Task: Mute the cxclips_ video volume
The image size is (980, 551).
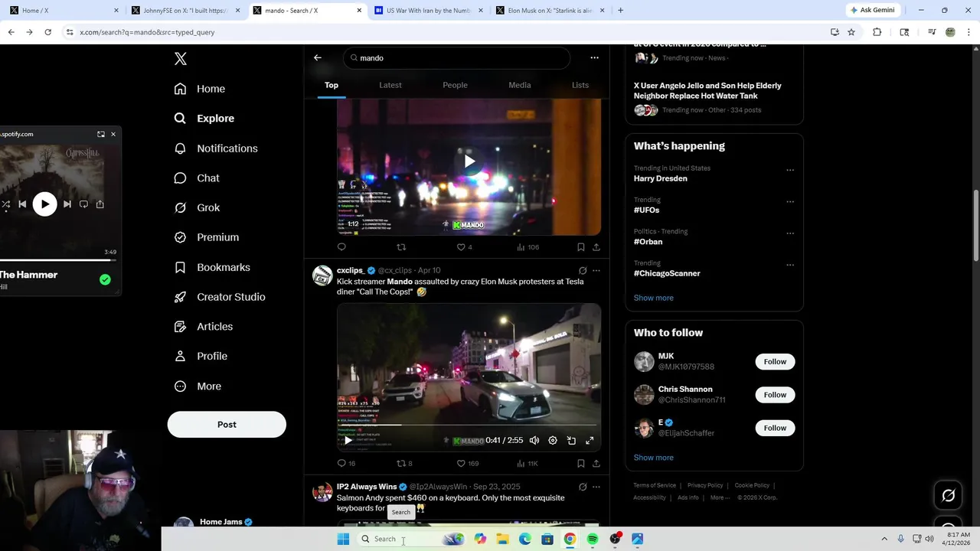Action: (534, 441)
